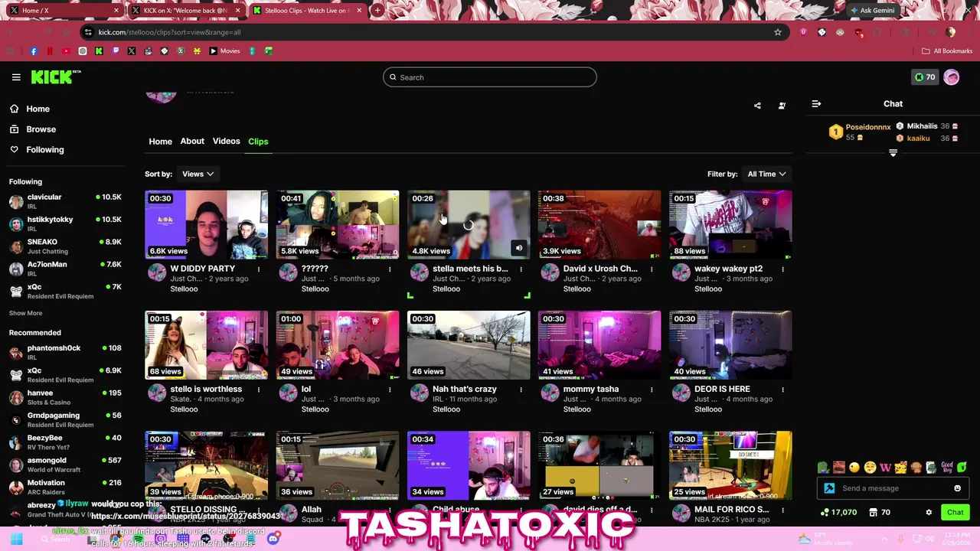Open chat settings gear
The height and width of the screenshot is (551, 980).
click(x=929, y=512)
